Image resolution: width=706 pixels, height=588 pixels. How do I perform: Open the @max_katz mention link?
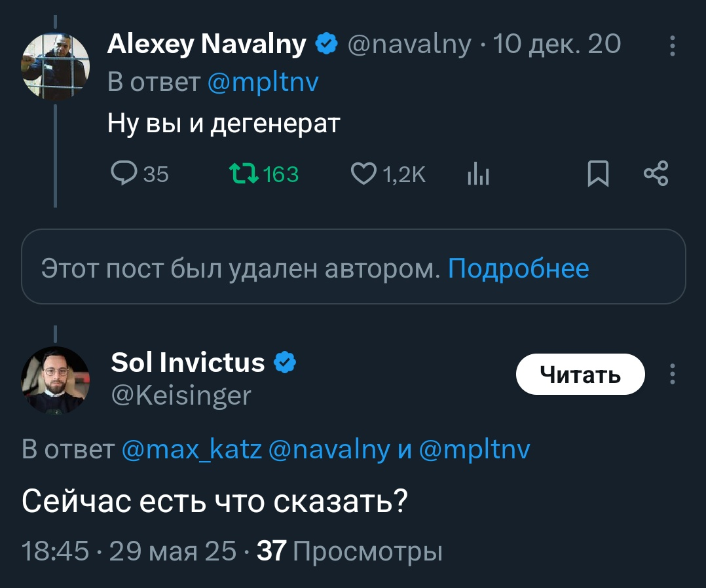(192, 450)
